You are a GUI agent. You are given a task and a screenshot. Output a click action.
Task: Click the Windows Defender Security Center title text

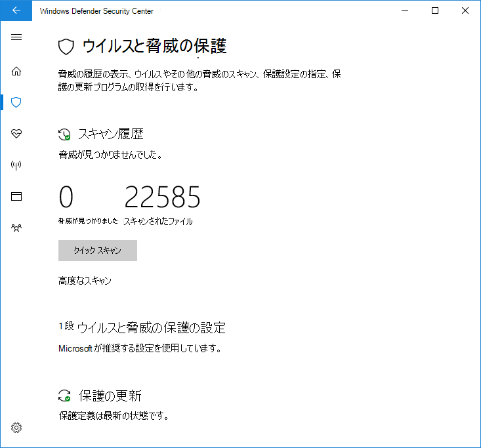96,11
